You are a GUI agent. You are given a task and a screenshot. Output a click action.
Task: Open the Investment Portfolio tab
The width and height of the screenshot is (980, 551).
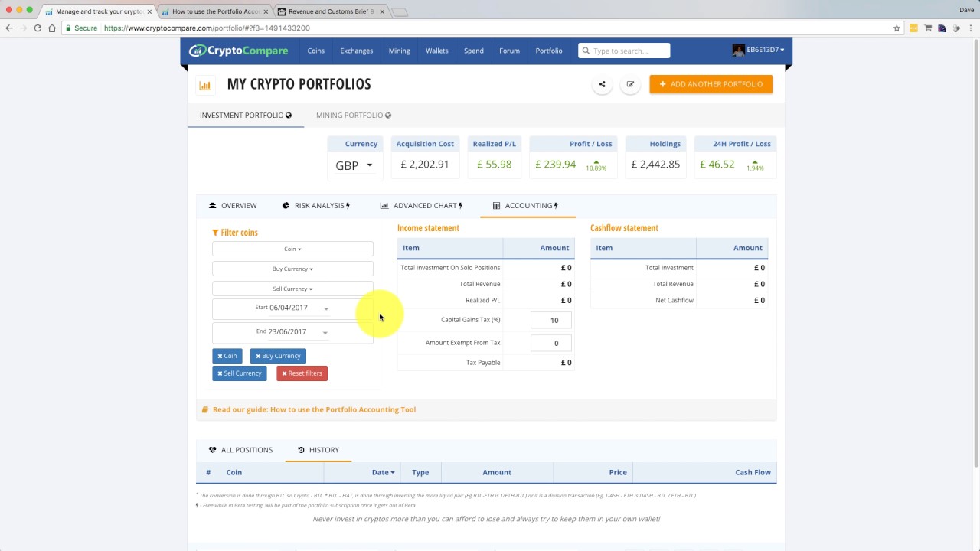tap(246, 115)
